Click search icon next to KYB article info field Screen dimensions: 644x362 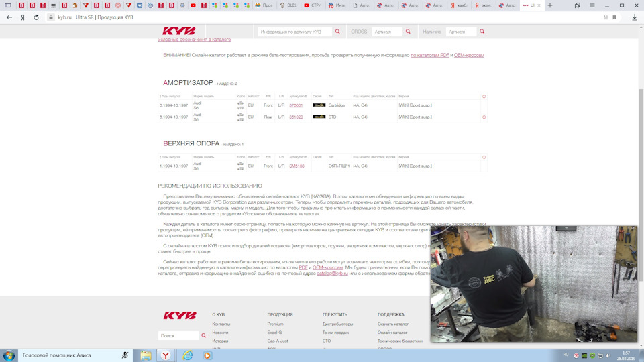pos(337,32)
